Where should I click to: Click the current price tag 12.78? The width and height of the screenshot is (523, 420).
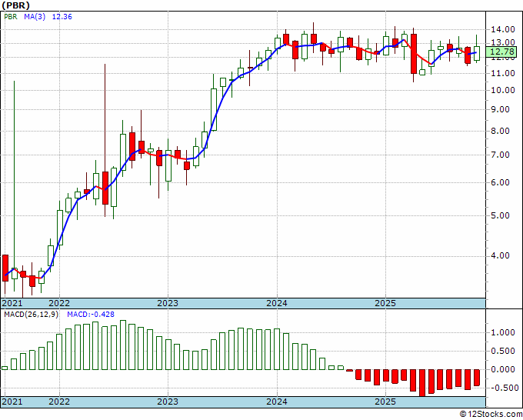point(501,52)
